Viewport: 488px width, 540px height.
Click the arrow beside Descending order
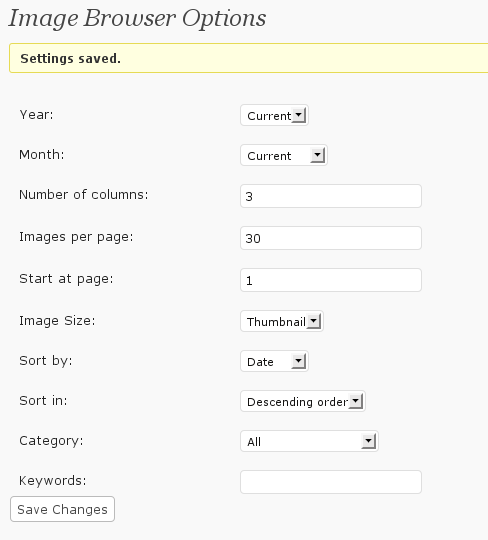(355, 401)
